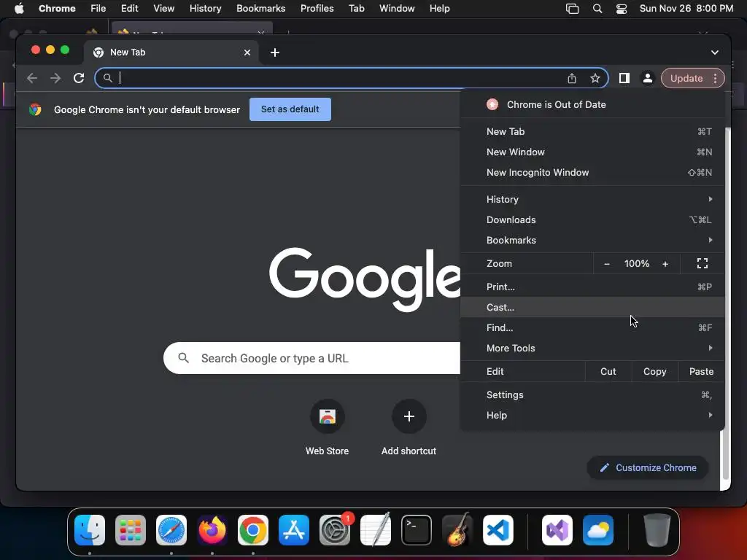747x560 pixels.
Task: Click the Customize Chrome button
Action: (648, 468)
